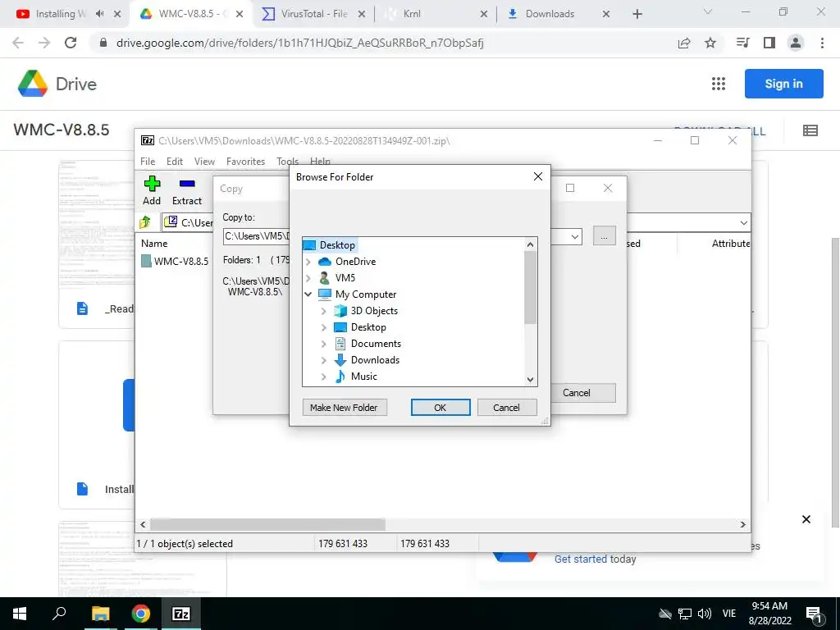The image size is (840, 630).
Task: Click Chrome icon in taskbar
Action: click(x=141, y=614)
